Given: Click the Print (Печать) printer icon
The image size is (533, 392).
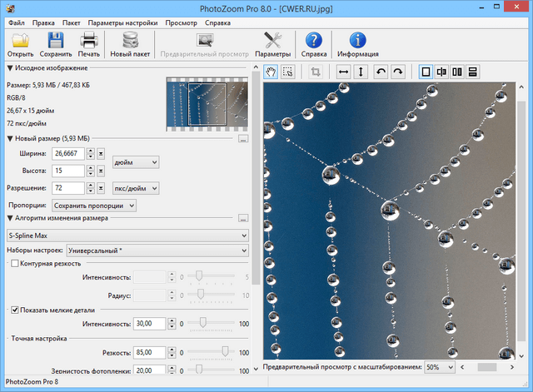Looking at the screenshot, I should (x=89, y=42).
